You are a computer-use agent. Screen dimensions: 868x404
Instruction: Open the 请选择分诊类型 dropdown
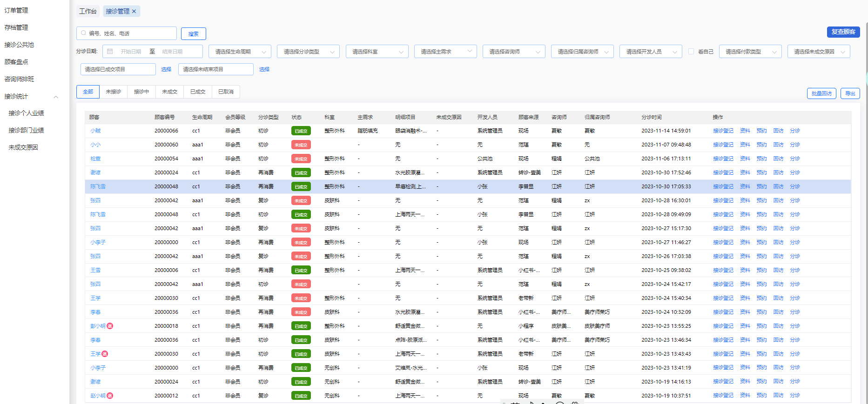click(308, 51)
